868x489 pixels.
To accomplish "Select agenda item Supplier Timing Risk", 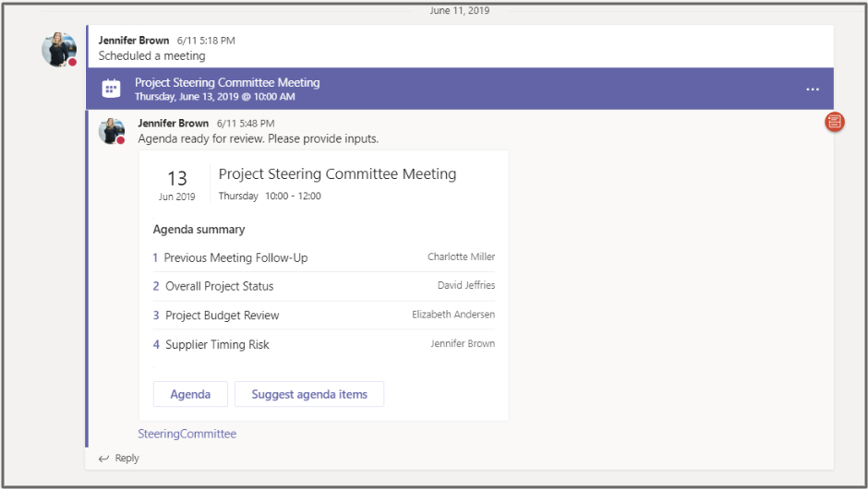I will pos(217,345).
